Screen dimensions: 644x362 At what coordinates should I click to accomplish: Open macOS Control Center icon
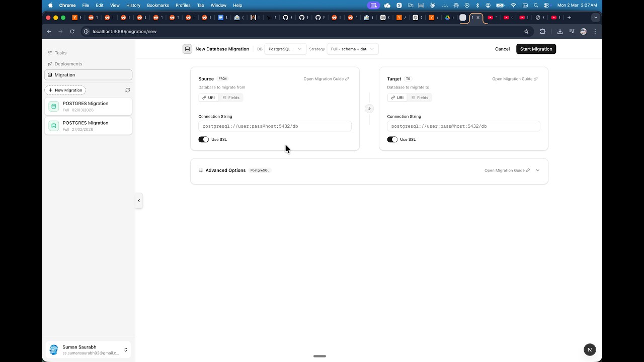click(x=546, y=5)
